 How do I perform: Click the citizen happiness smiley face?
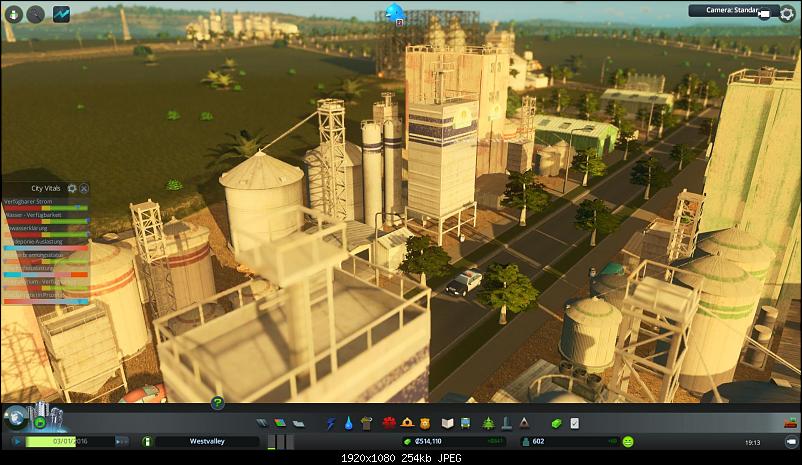tap(628, 441)
